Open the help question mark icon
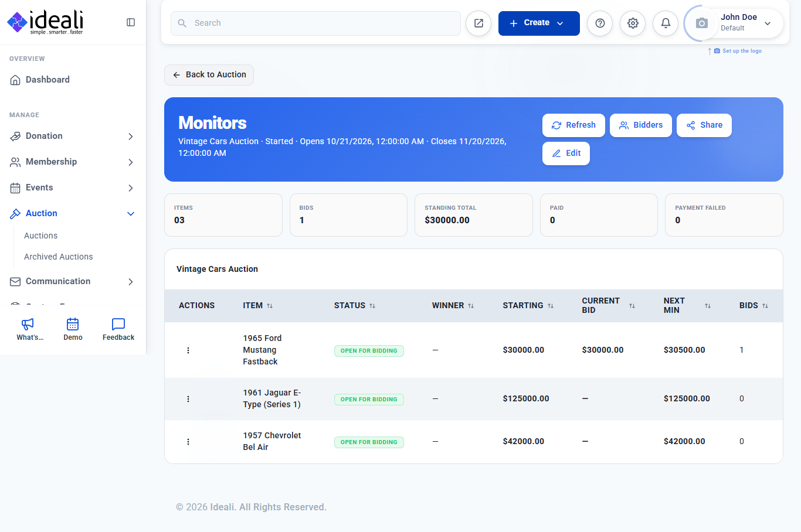The height and width of the screenshot is (532, 801). 600,23
